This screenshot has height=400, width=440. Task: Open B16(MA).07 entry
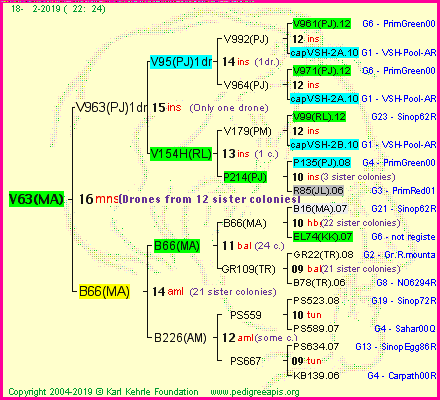(320, 209)
